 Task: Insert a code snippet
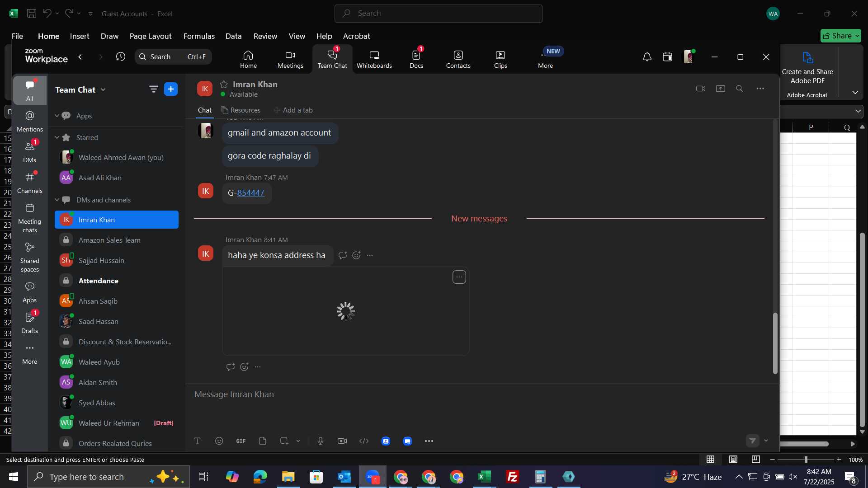(x=364, y=441)
